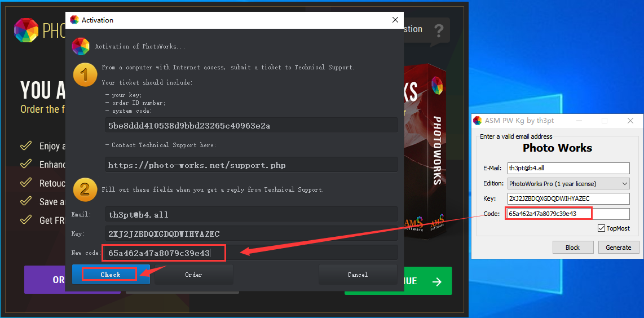Click the keygen title bar icon

(477, 121)
